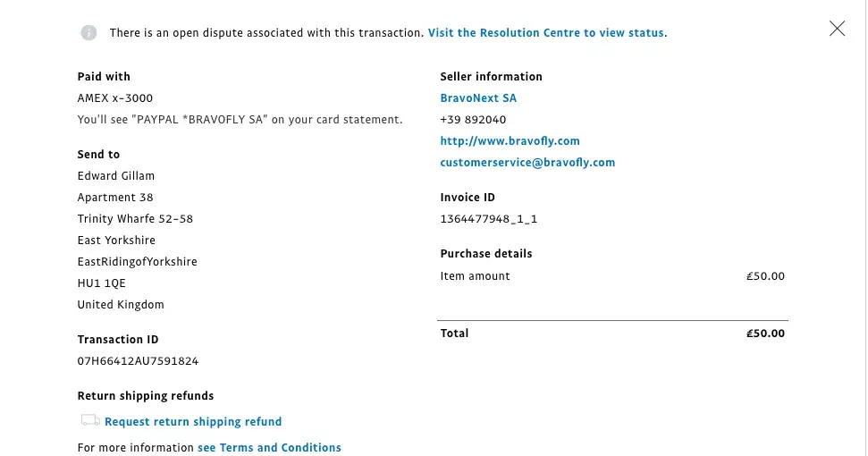The width and height of the screenshot is (868, 456).
Task: Click the invoice ID 1364477948_1_1
Action: point(488,219)
